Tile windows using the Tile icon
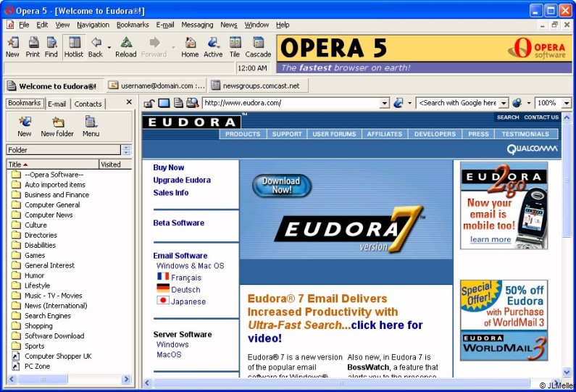 (235, 47)
